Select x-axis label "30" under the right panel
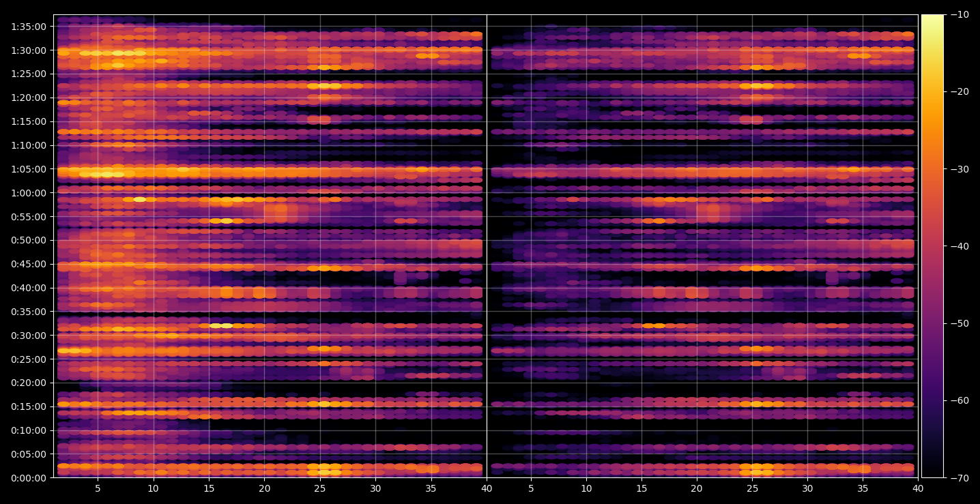Viewport: 980px width, 504px height. [x=807, y=489]
